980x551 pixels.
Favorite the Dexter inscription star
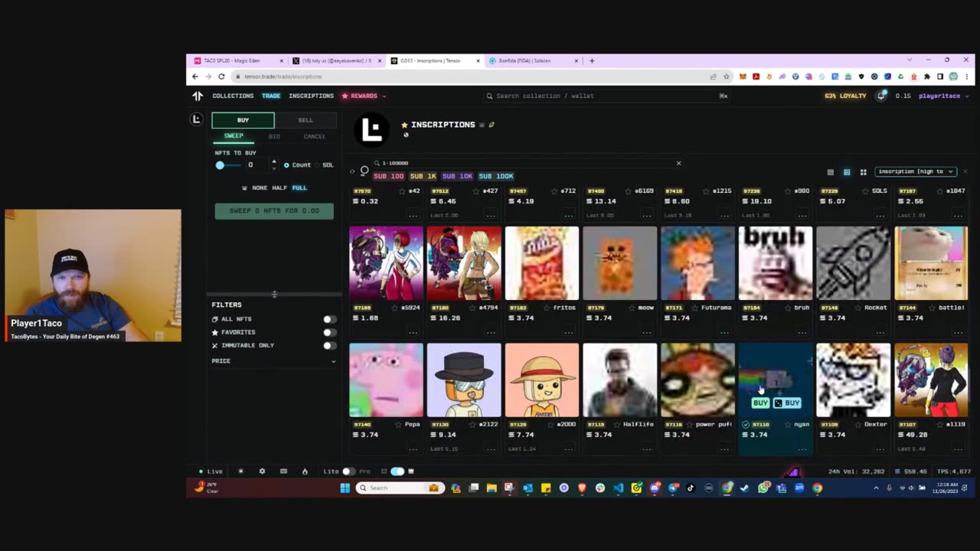tap(858, 424)
